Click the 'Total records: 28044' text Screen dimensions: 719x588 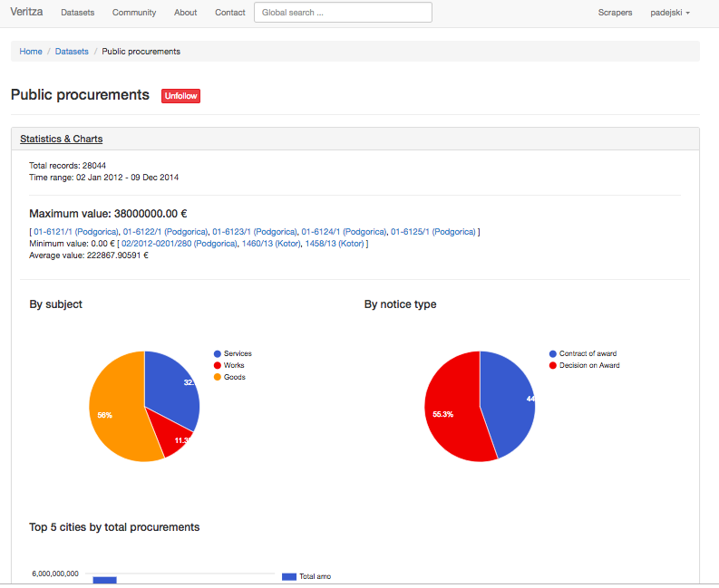point(67,166)
